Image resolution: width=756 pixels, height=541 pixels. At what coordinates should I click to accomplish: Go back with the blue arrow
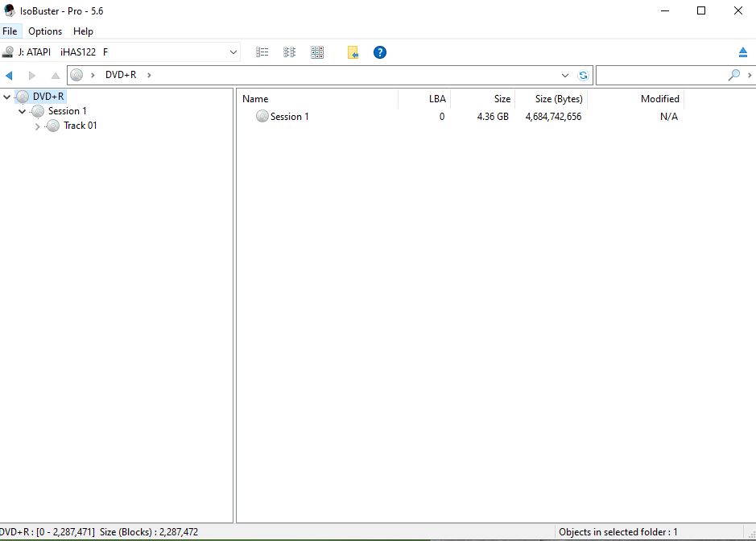tap(10, 75)
